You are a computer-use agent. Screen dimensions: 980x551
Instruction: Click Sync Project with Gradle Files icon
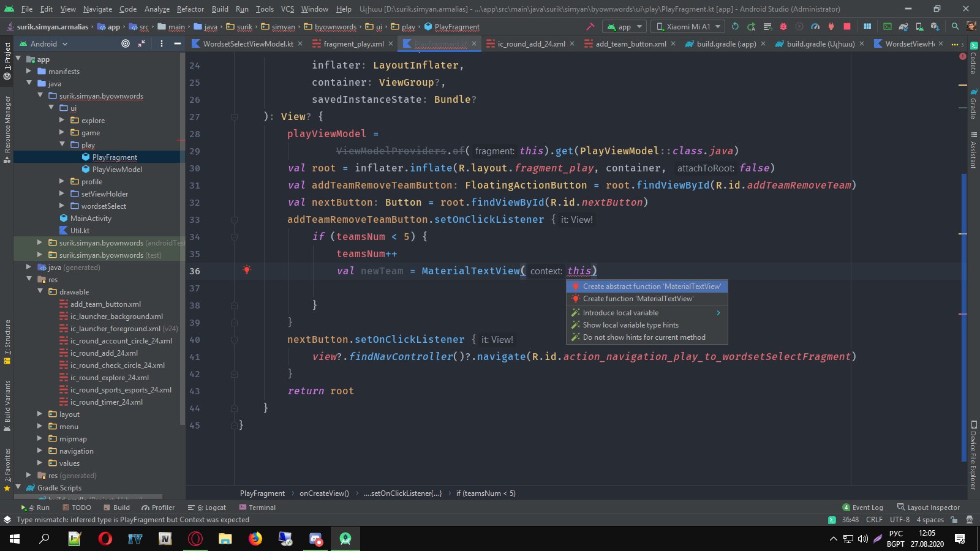point(903,26)
